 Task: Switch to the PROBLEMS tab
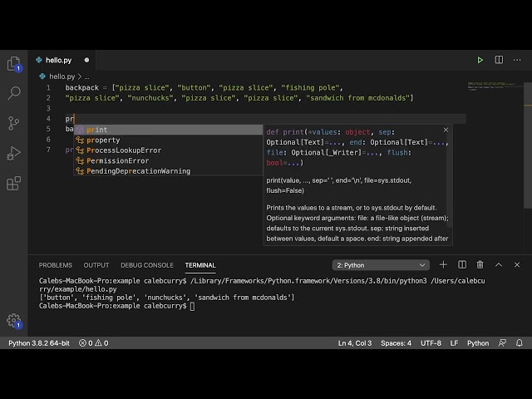click(56, 265)
